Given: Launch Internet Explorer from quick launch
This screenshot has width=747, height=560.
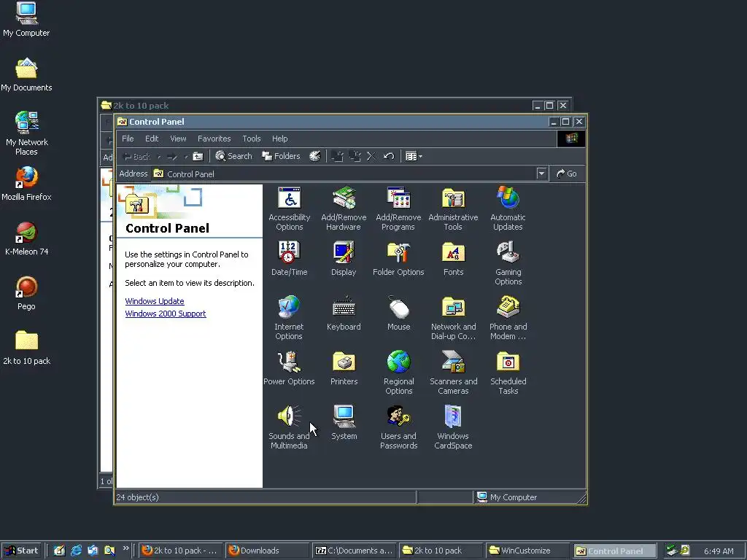Looking at the screenshot, I should 76,551.
